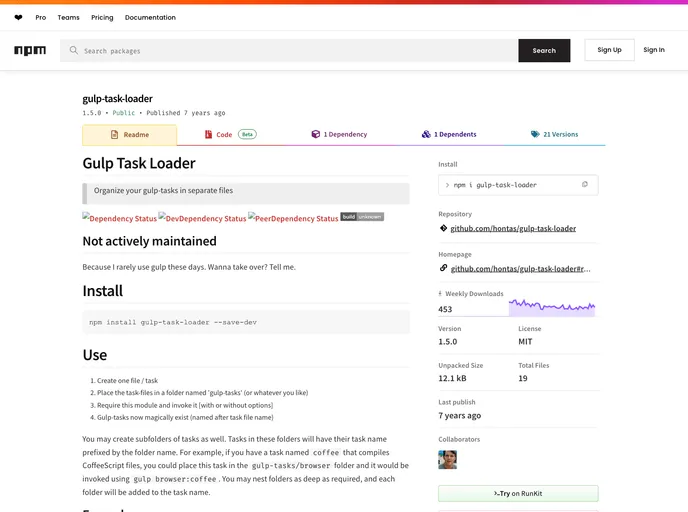The height and width of the screenshot is (512, 688).
Task: Click the Readme file icon
Action: click(115, 135)
